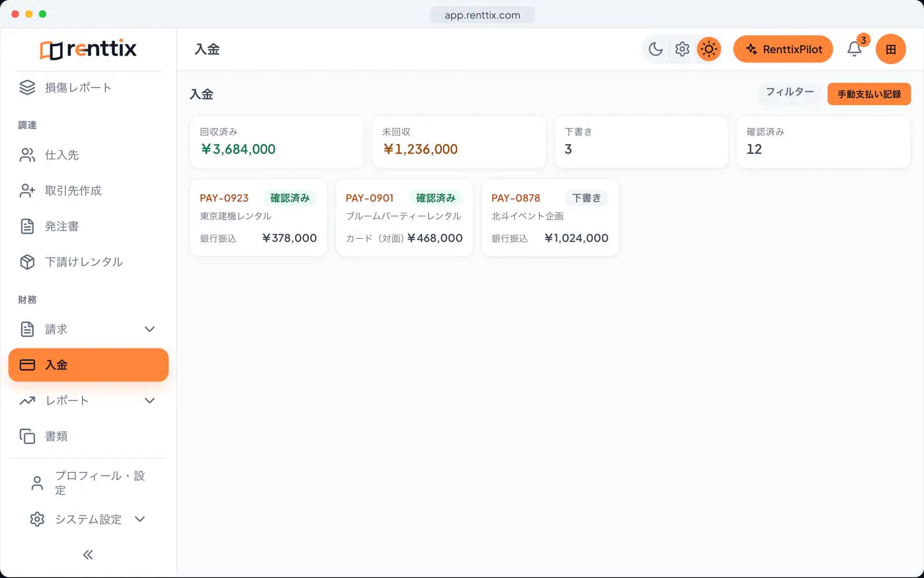This screenshot has height=578, width=924.
Task: Select the 下請けレンタル box icon
Action: [27, 262]
